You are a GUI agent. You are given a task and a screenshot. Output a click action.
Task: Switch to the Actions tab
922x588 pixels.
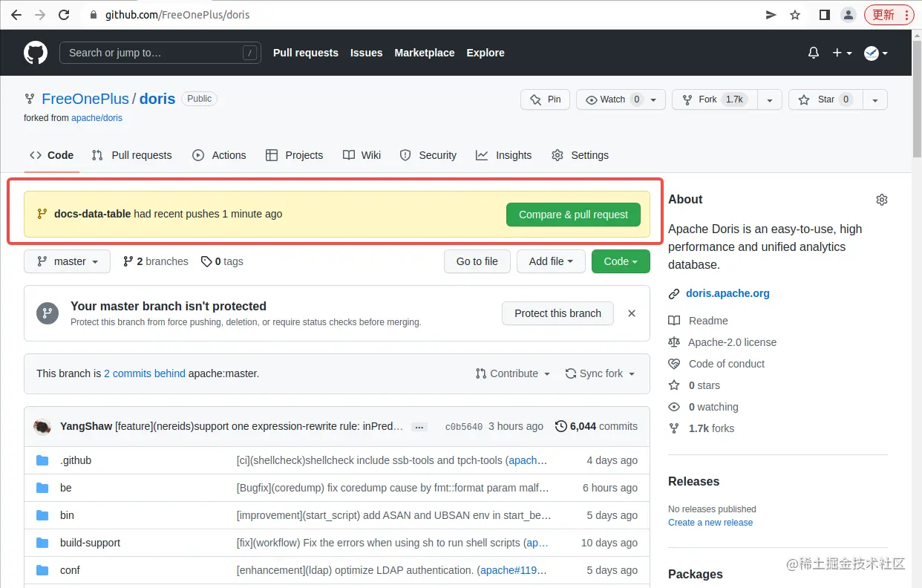point(219,155)
